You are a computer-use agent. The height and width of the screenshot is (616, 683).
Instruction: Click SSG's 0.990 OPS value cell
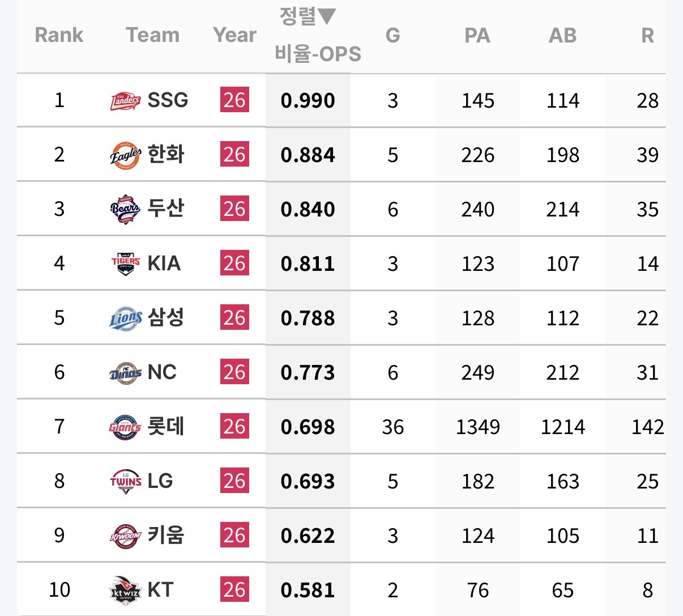coord(308,101)
